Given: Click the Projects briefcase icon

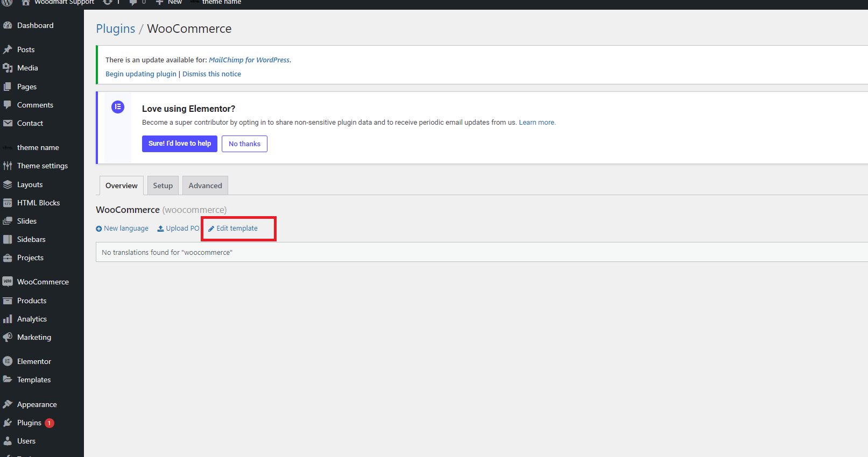Looking at the screenshot, I should click(8, 258).
